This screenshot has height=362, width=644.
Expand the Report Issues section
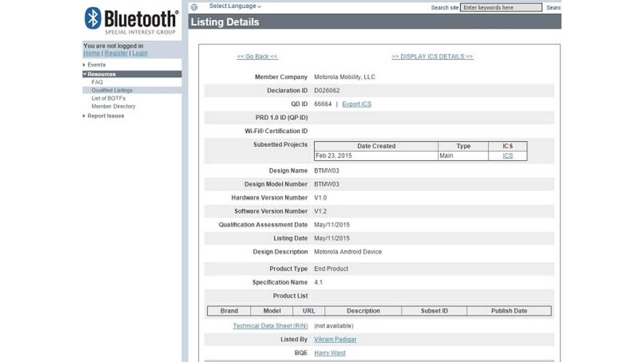(x=105, y=116)
